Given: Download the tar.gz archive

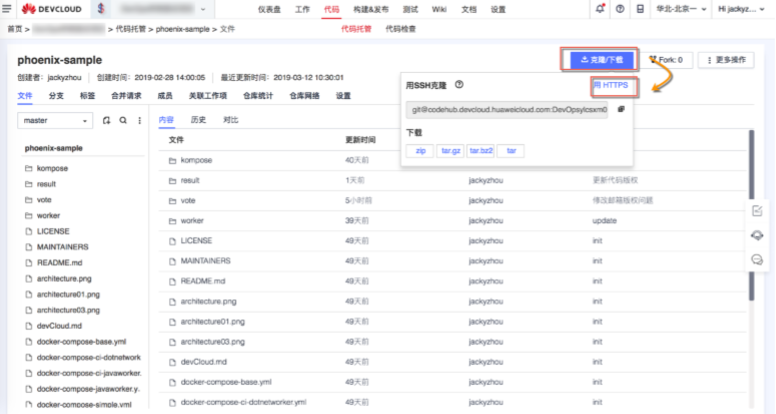Looking at the screenshot, I should click(x=450, y=151).
